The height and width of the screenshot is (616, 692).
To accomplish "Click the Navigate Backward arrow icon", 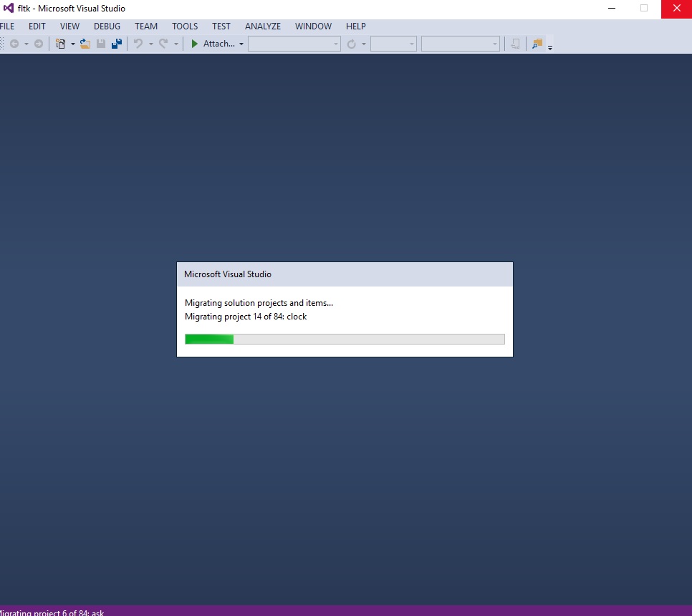I will (x=14, y=44).
